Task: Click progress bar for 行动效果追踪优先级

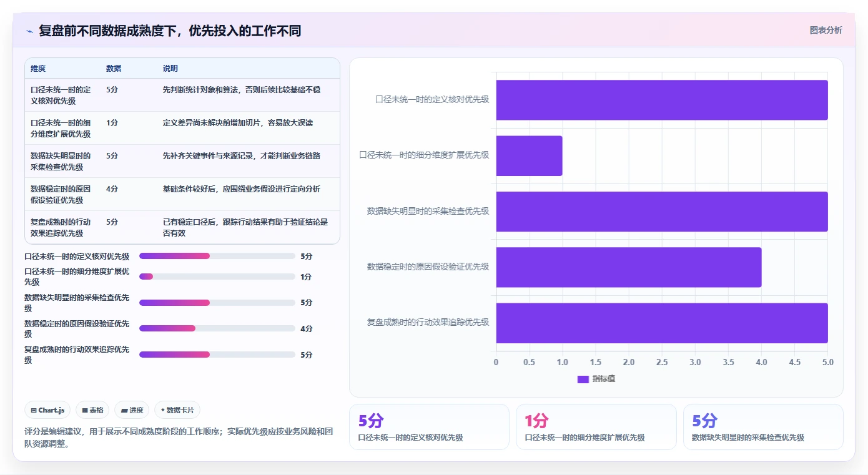Action: click(217, 355)
